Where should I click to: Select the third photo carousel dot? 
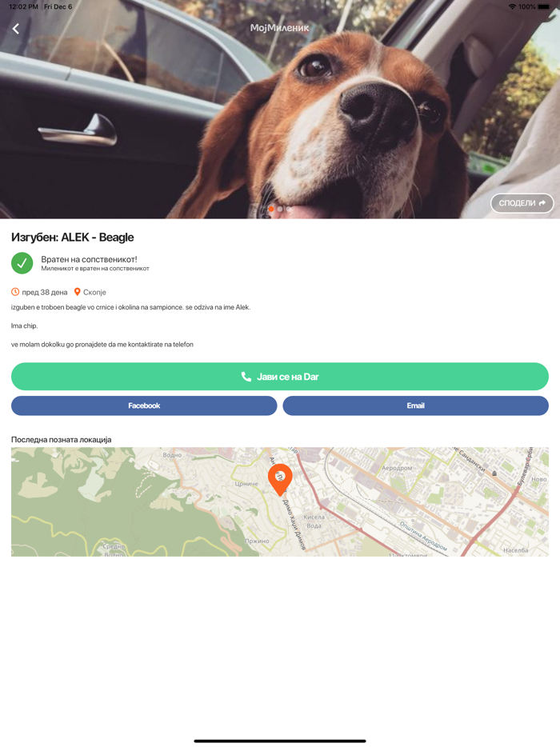coord(288,209)
